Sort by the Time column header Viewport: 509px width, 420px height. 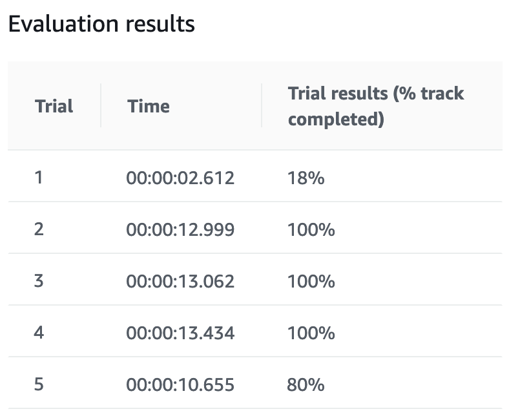pos(149,106)
